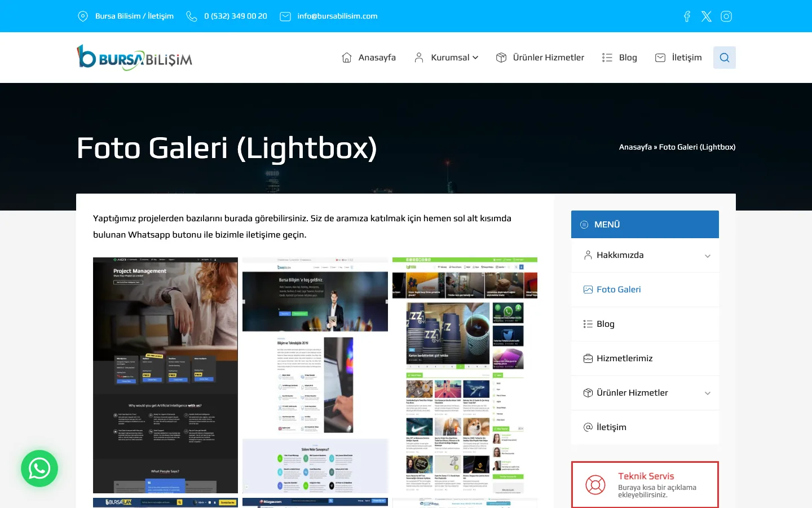Open the Teknik Servis box title
The height and width of the screenshot is (508, 812).
click(646, 476)
